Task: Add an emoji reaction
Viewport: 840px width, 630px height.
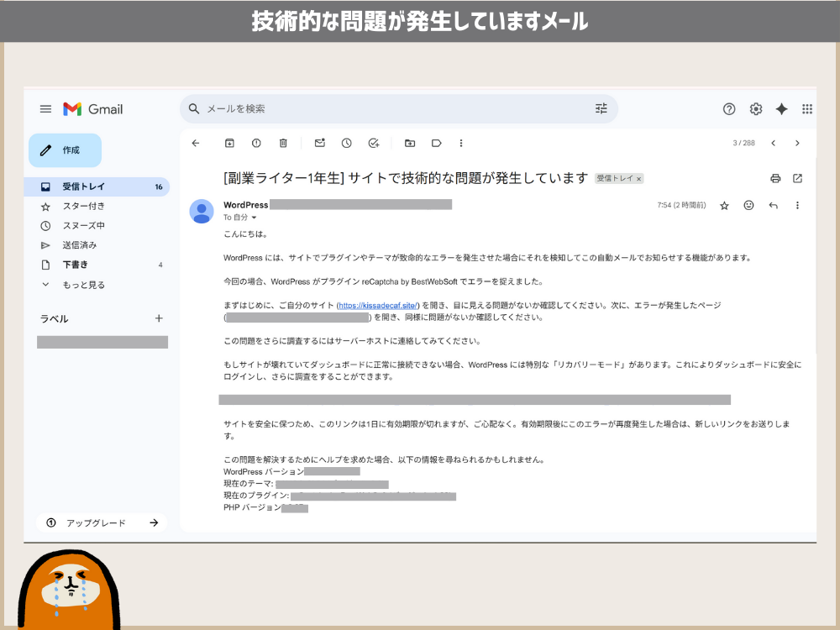Action: tap(748, 205)
